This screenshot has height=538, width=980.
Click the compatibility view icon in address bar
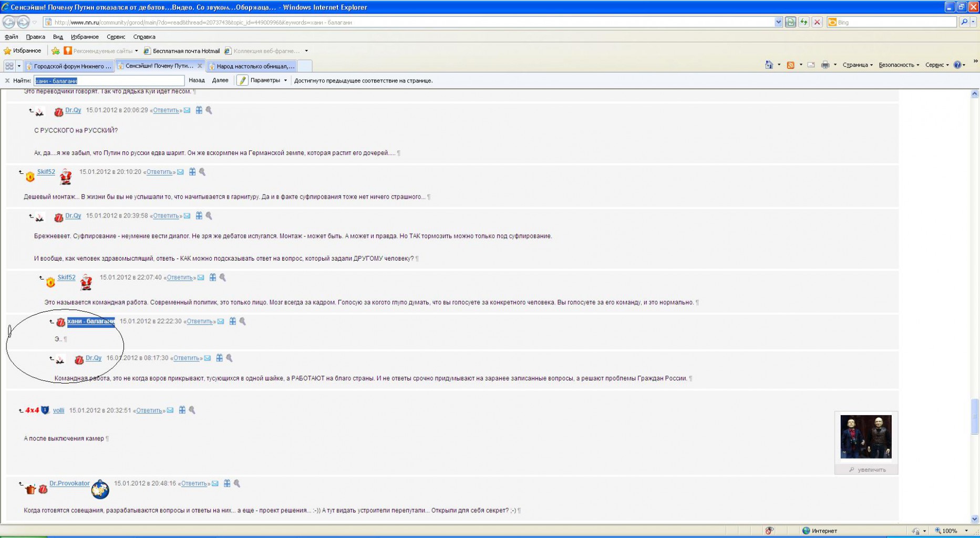coord(790,22)
